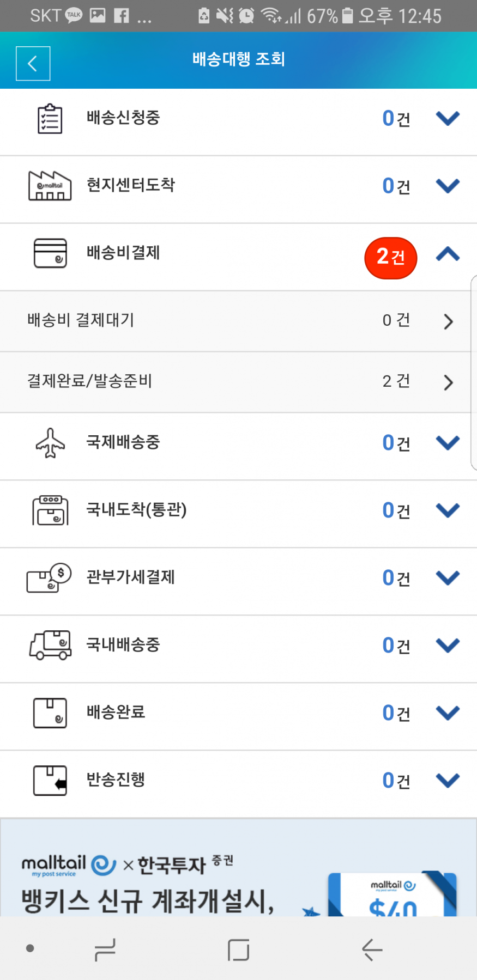Expand the 배송완료 section chevron
This screenshot has width=477, height=980.
pyautogui.click(x=448, y=713)
